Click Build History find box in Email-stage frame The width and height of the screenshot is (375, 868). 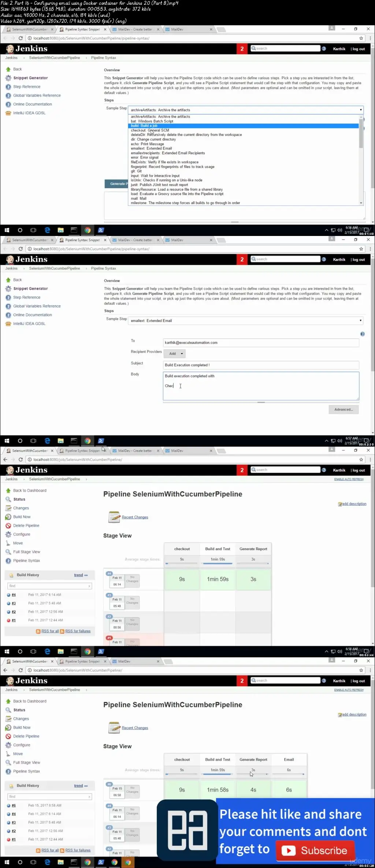[49, 797]
